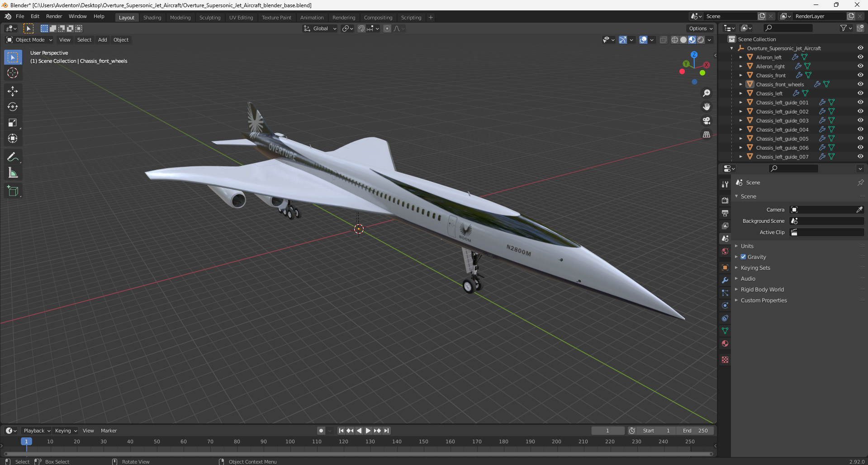This screenshot has width=868, height=465.
Task: Open the Keying dropdown in timeline
Action: 66,431
